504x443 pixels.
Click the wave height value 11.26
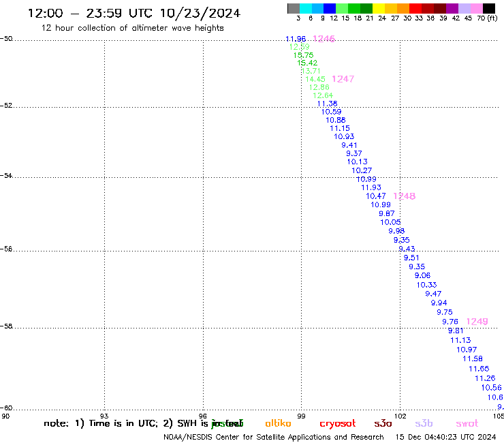pos(485,378)
